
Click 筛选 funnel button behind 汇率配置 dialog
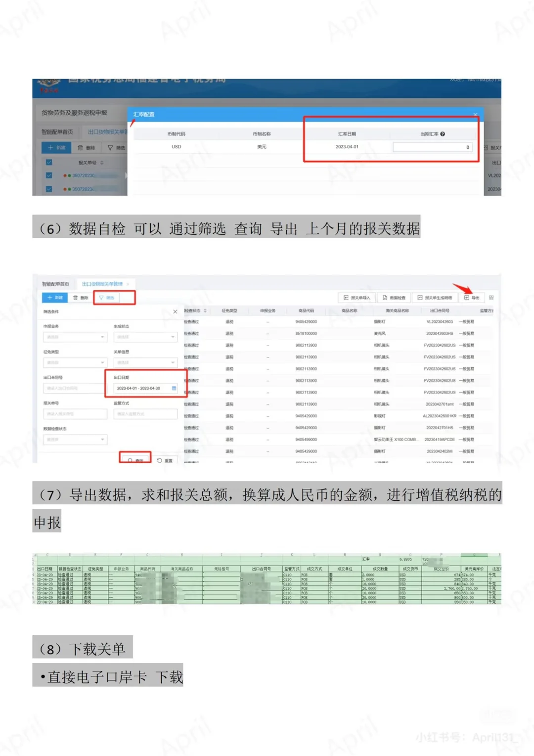click(x=116, y=148)
